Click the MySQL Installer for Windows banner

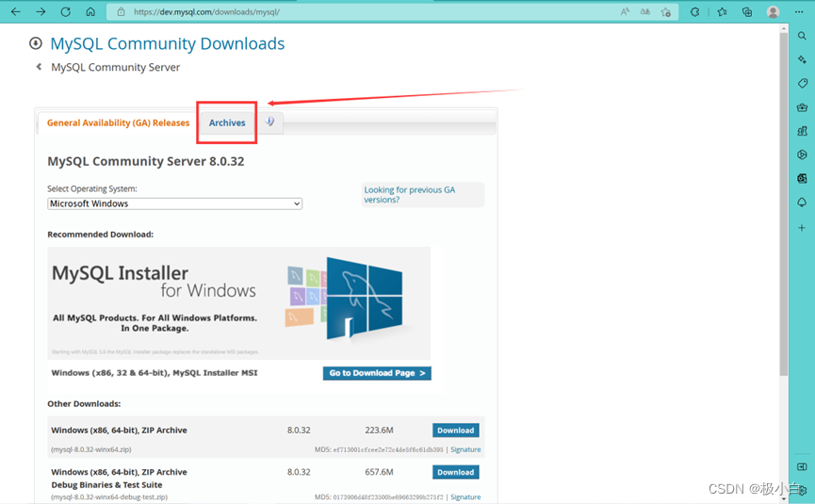238,303
